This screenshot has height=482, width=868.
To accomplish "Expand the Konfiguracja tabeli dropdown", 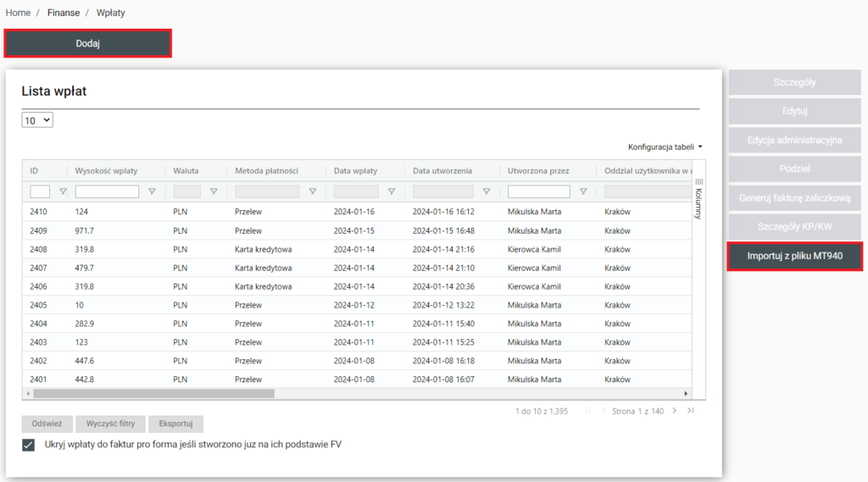I will (665, 147).
